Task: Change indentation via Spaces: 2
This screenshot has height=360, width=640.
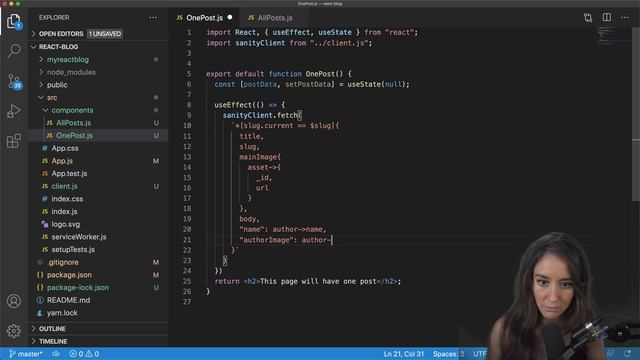Action: click(448, 354)
